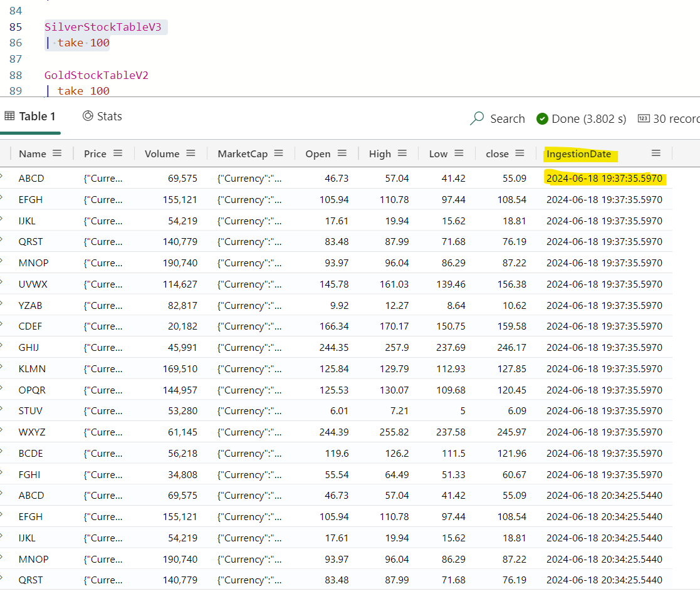Expand the STUV row details
This screenshot has width=700, height=594.
(x=3, y=410)
